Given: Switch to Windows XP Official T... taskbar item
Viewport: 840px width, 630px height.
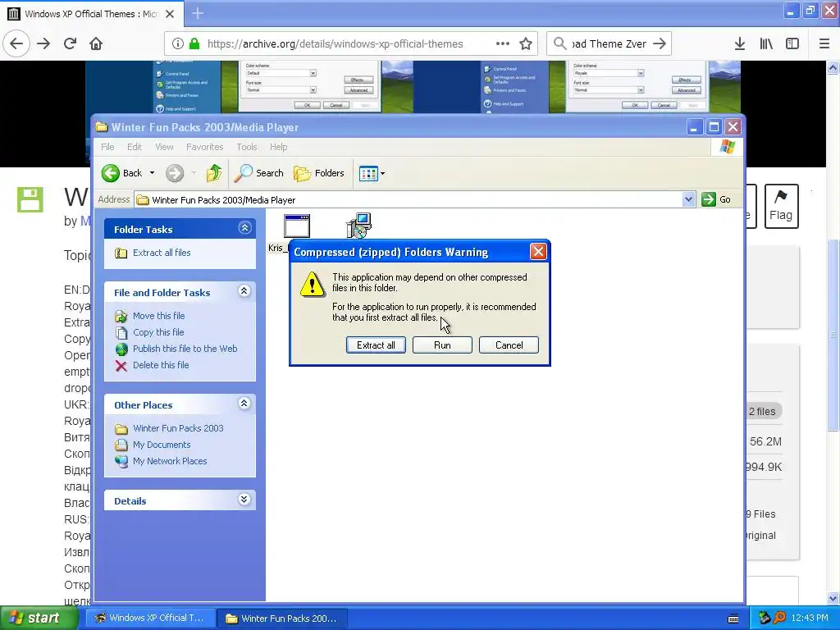Looking at the screenshot, I should (x=151, y=619).
